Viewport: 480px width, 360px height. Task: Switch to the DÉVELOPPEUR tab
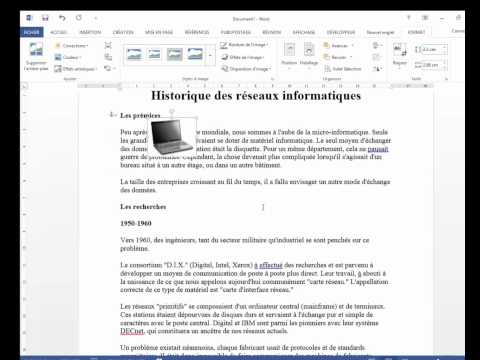341,32
